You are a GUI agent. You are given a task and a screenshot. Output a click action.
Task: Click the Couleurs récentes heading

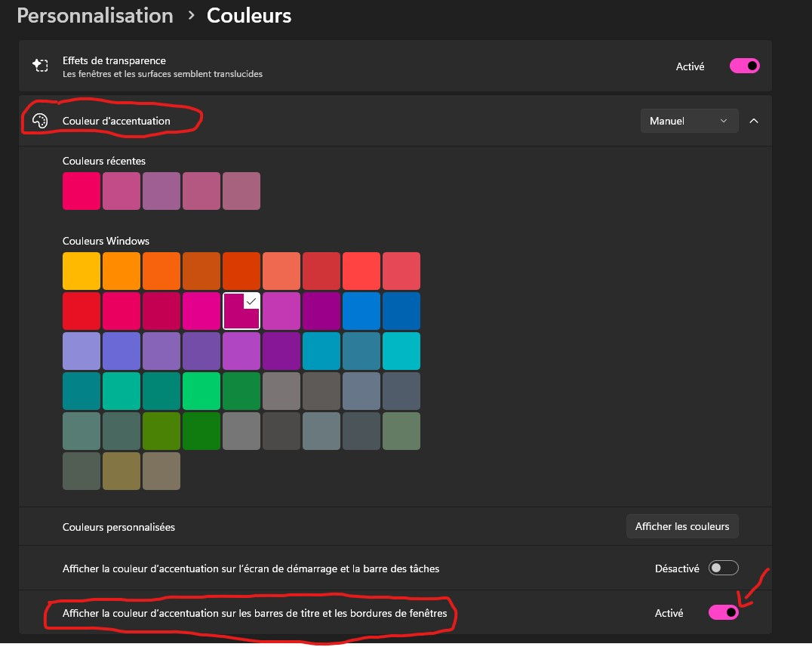[104, 161]
